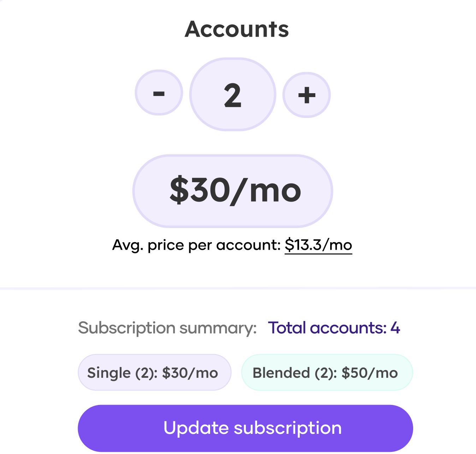Focus the number 2 in the counter
The image size is (476, 454).
(233, 95)
